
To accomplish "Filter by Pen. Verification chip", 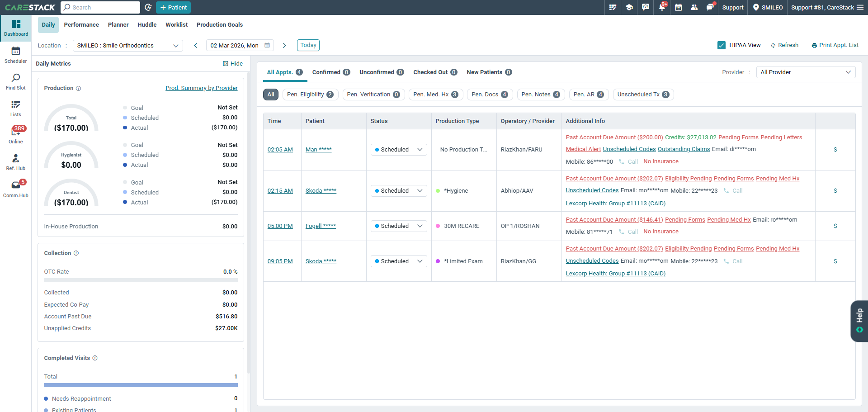I will pyautogui.click(x=373, y=95).
